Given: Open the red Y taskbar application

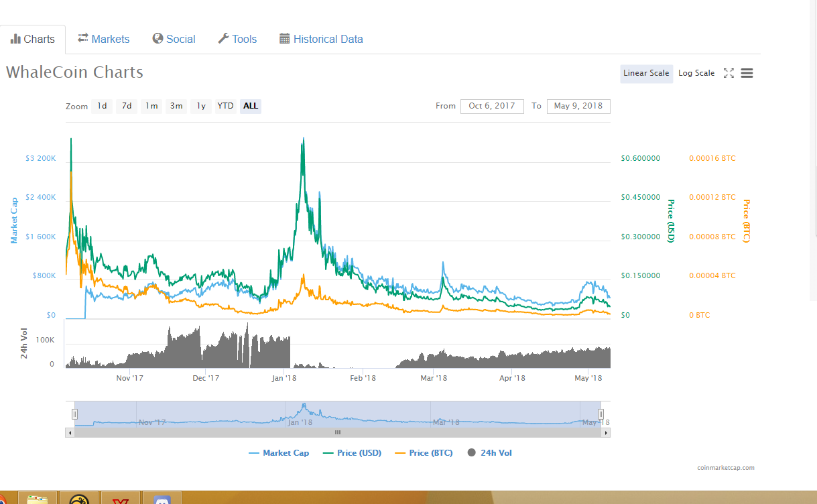Looking at the screenshot, I should click(x=121, y=499).
